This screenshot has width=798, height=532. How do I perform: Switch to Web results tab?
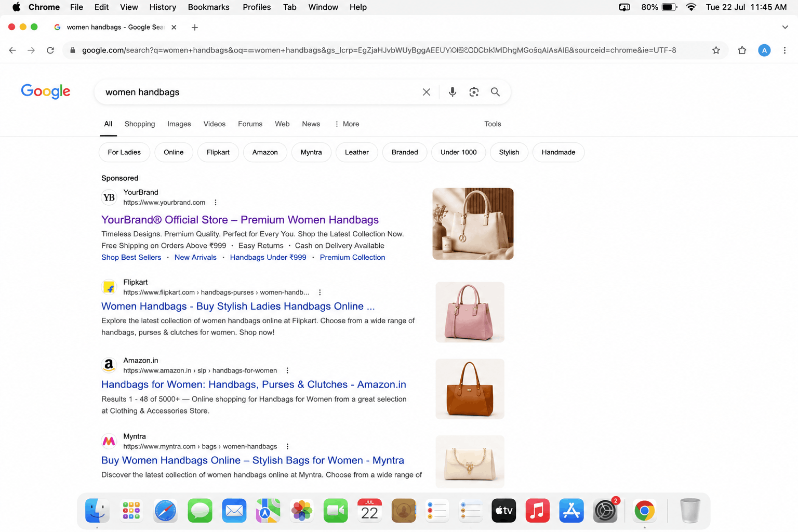(x=282, y=124)
